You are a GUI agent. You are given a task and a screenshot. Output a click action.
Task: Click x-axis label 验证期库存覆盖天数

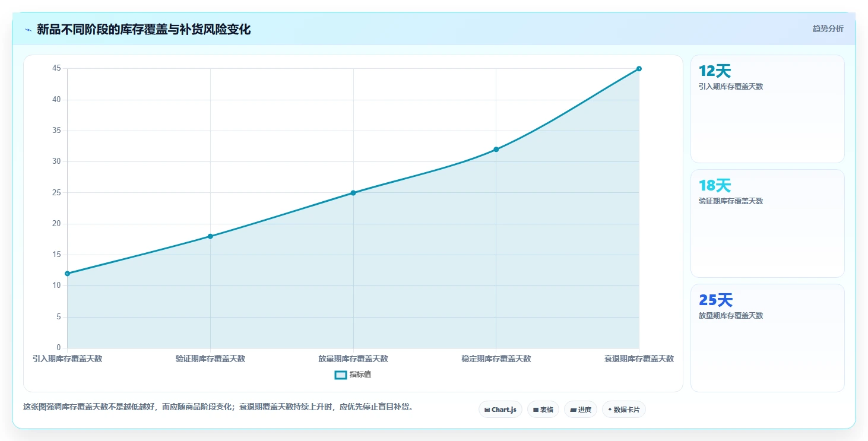pyautogui.click(x=210, y=358)
